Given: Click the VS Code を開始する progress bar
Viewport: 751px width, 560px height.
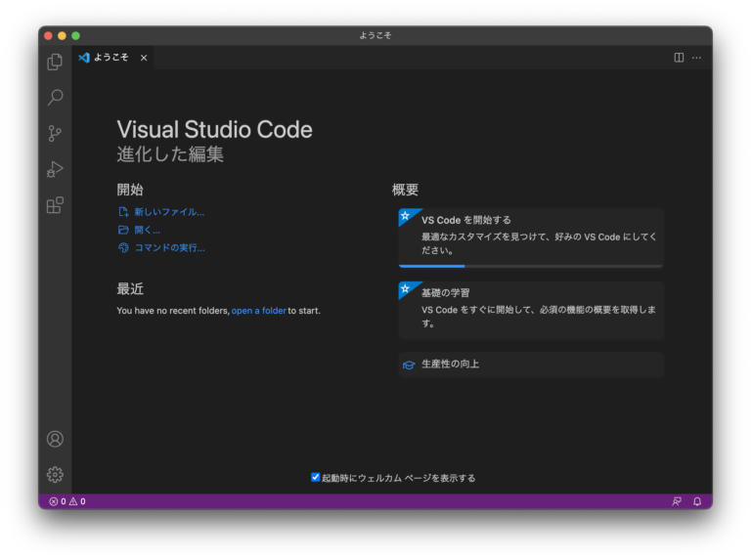Looking at the screenshot, I should [530, 265].
